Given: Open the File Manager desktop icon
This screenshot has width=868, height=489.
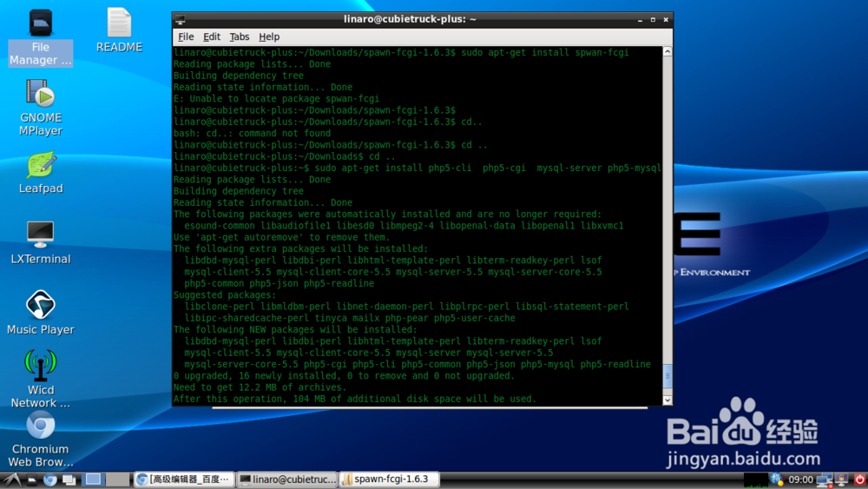Looking at the screenshot, I should click(41, 37).
